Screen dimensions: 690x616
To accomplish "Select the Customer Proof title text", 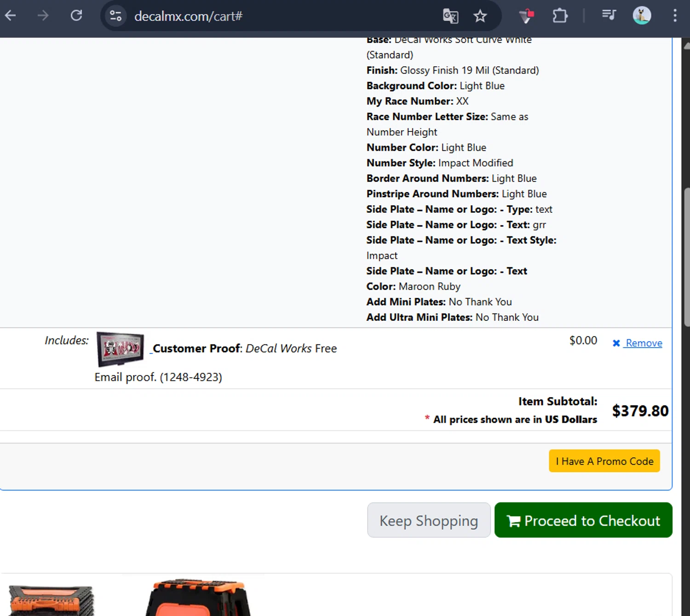I will pyautogui.click(x=196, y=348).
